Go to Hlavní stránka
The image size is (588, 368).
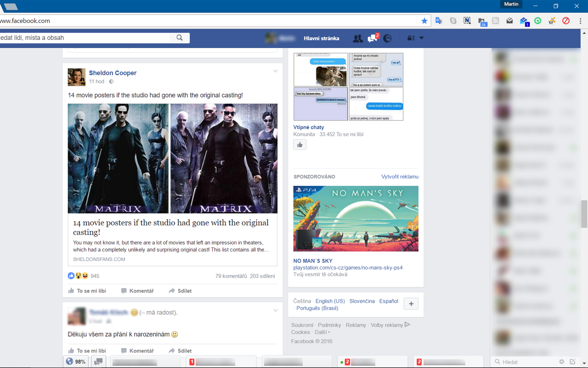[322, 38]
